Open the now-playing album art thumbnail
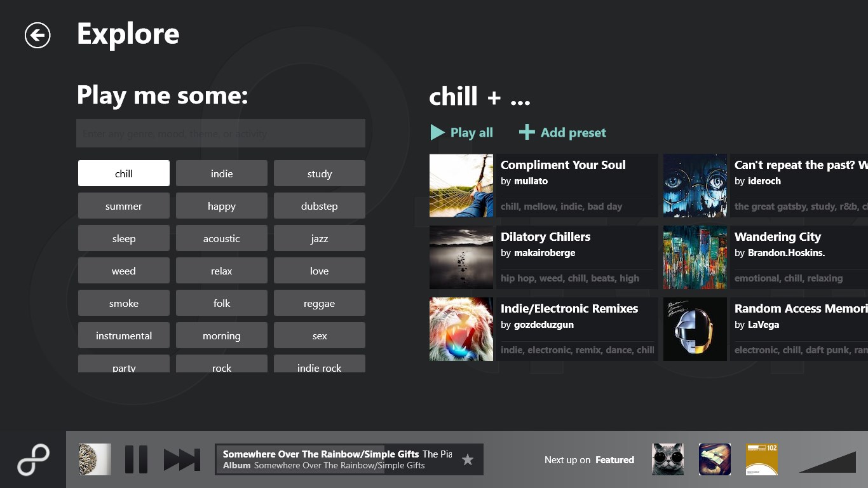Image resolution: width=868 pixels, height=488 pixels. click(95, 459)
